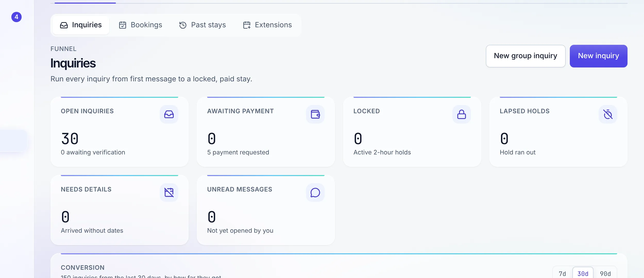Viewport: 644px width, 278px height.
Task: Click the crossed calendar icon in Needs Details
Action: 169,193
